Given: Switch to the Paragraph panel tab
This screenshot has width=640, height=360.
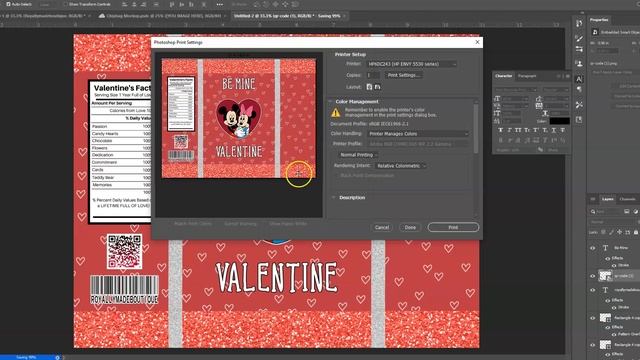Looking at the screenshot, I should click(527, 76).
